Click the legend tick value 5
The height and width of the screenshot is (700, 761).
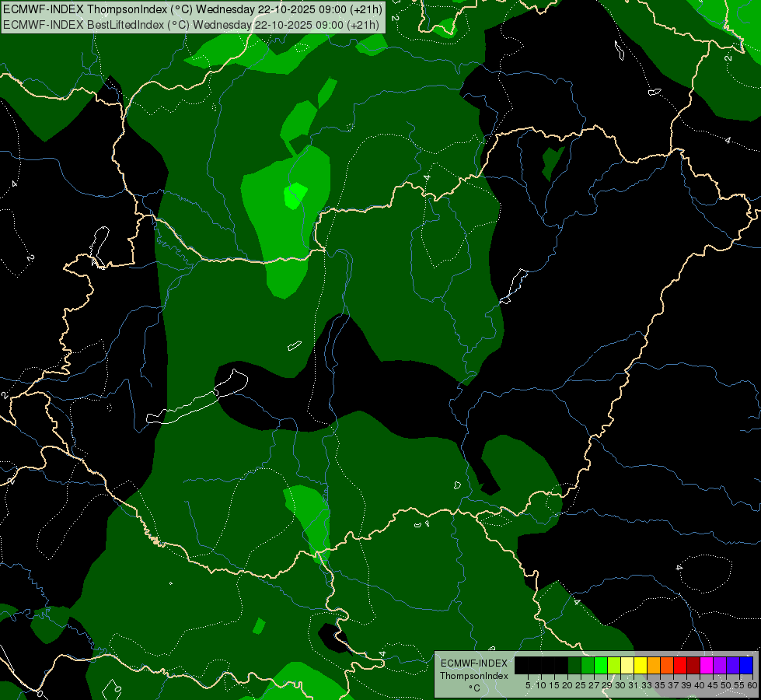(x=528, y=685)
